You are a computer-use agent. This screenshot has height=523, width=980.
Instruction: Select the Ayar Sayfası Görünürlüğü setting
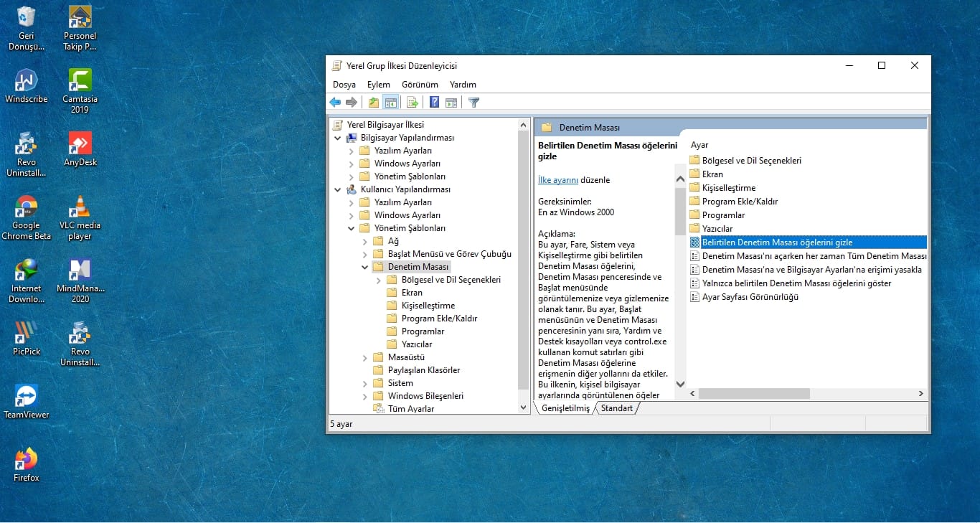pos(750,297)
